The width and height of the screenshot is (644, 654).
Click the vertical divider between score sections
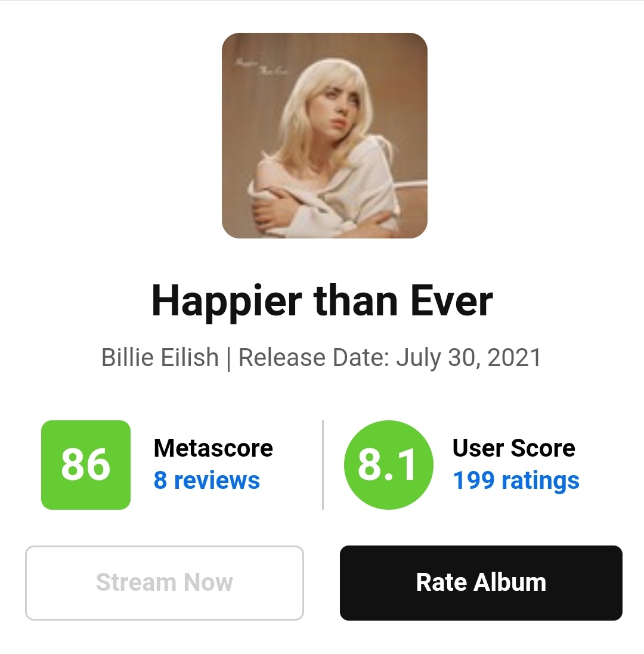pos(323,464)
